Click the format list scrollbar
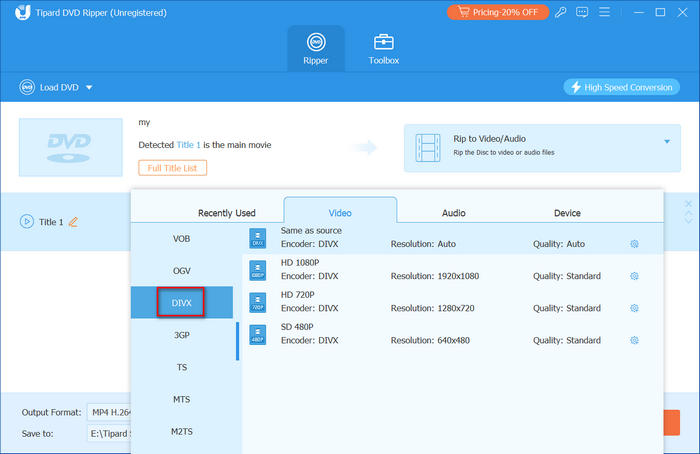The width and height of the screenshot is (700, 454). point(238,341)
